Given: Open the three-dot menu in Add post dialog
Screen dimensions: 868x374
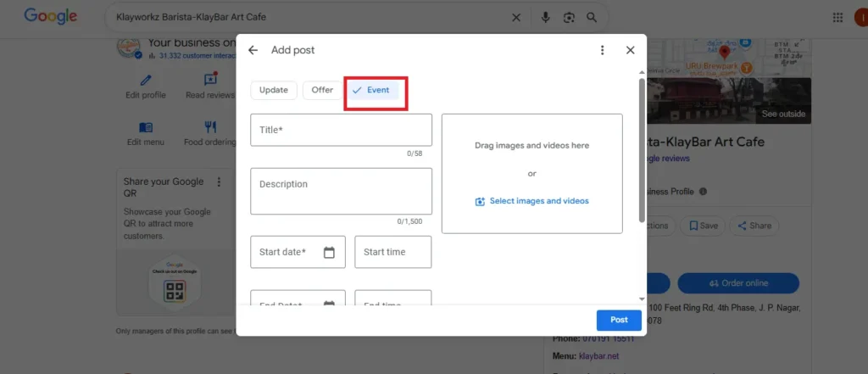Looking at the screenshot, I should coord(603,50).
